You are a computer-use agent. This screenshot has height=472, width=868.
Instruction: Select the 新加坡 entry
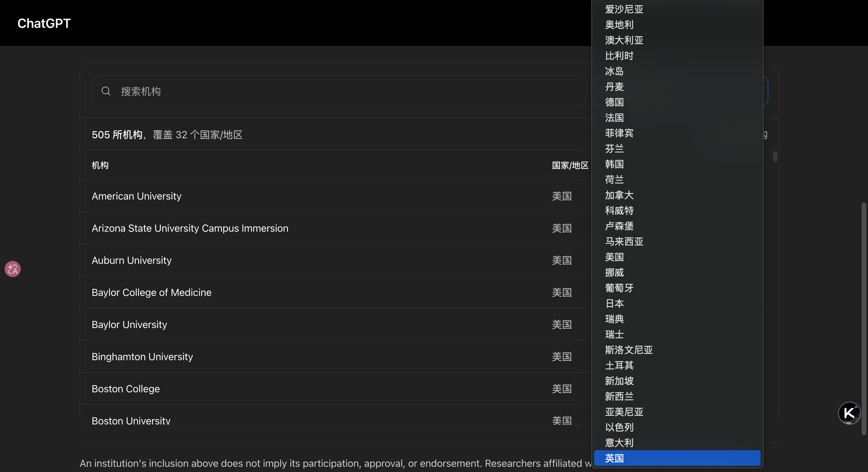677,381
